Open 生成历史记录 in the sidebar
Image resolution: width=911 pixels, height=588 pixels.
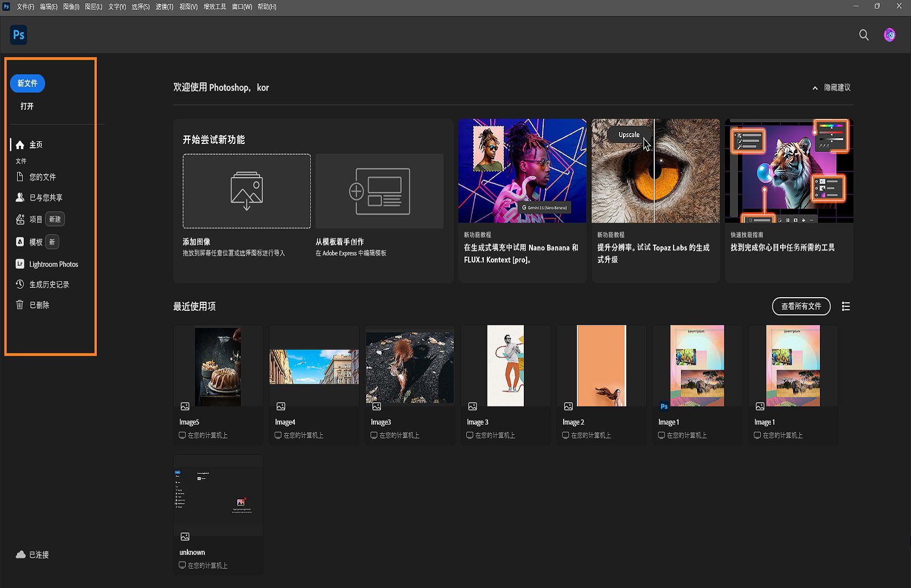pos(49,284)
